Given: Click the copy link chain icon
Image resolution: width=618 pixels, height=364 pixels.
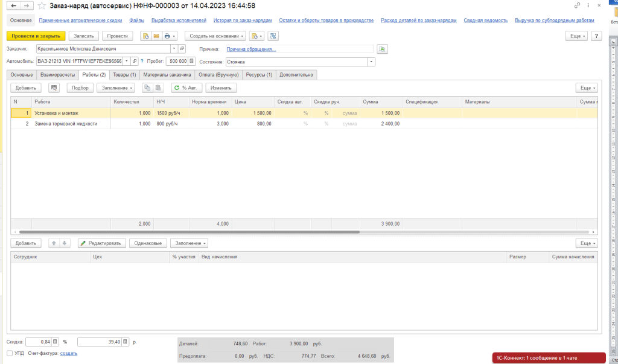Looking at the screenshot, I should coord(578,5).
